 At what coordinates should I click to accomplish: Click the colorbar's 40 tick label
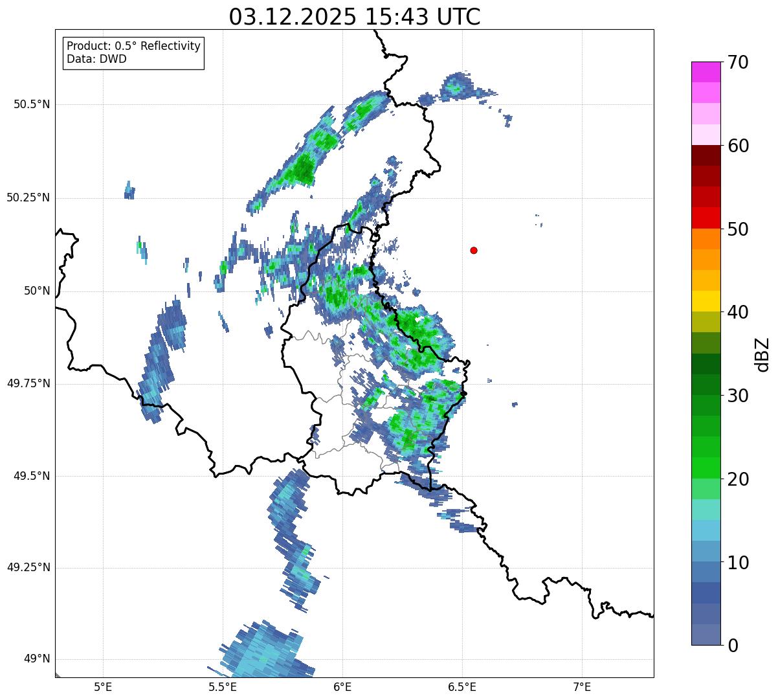738,312
